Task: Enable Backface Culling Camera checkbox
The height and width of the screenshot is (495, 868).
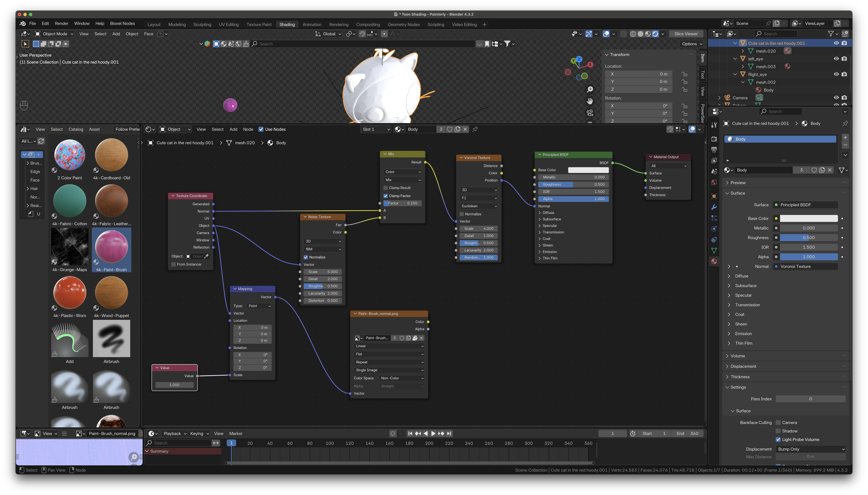Action: [778, 423]
